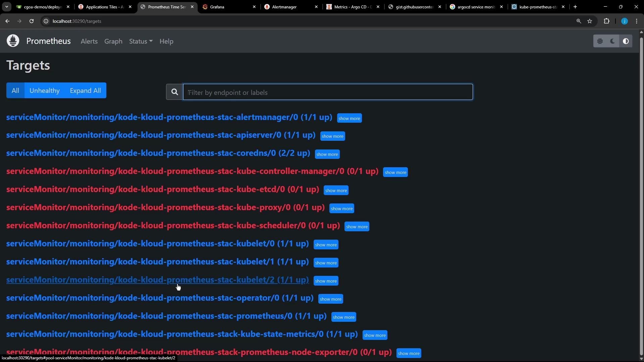
Task: Focus the Filter by endpoint or labels field
Action: click(328, 92)
